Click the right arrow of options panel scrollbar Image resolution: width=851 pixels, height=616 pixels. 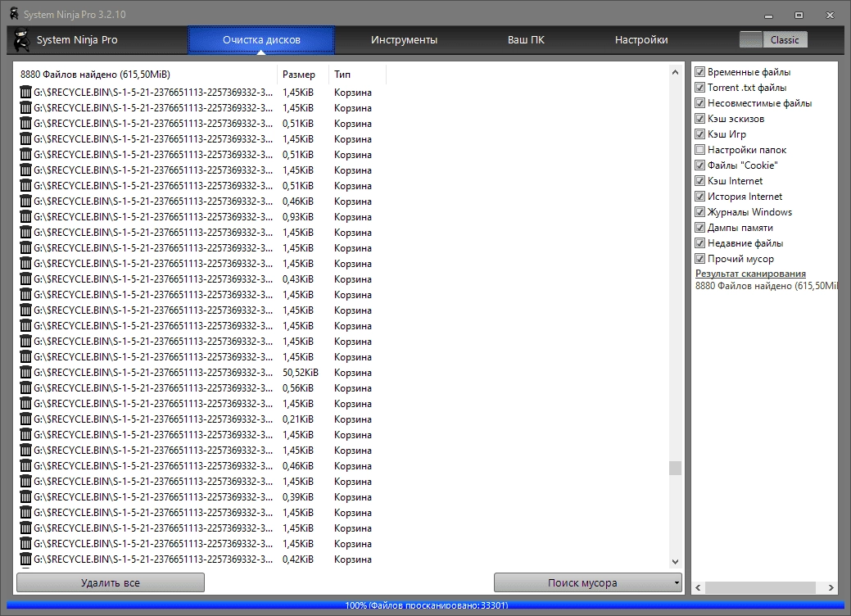[831, 587]
